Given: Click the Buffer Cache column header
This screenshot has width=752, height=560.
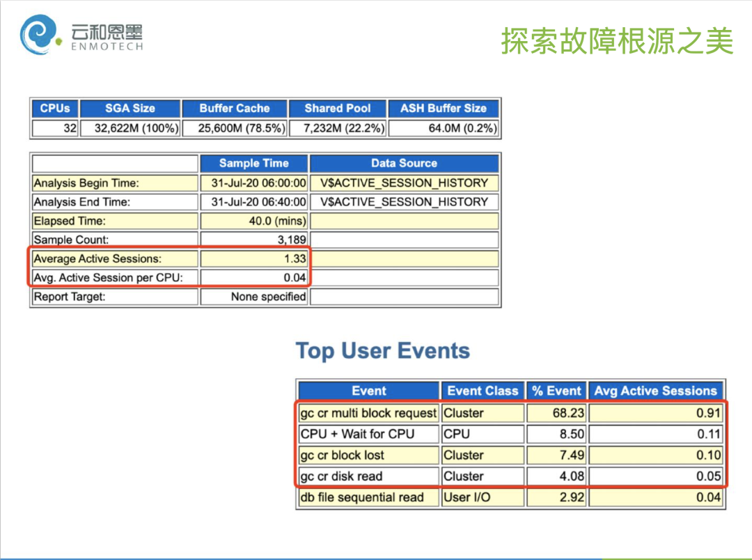Looking at the screenshot, I should click(x=235, y=109).
